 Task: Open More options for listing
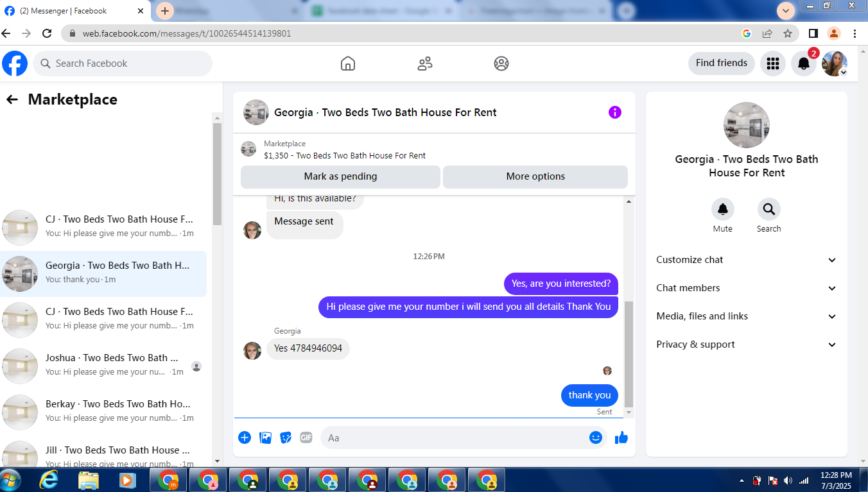[535, 176]
